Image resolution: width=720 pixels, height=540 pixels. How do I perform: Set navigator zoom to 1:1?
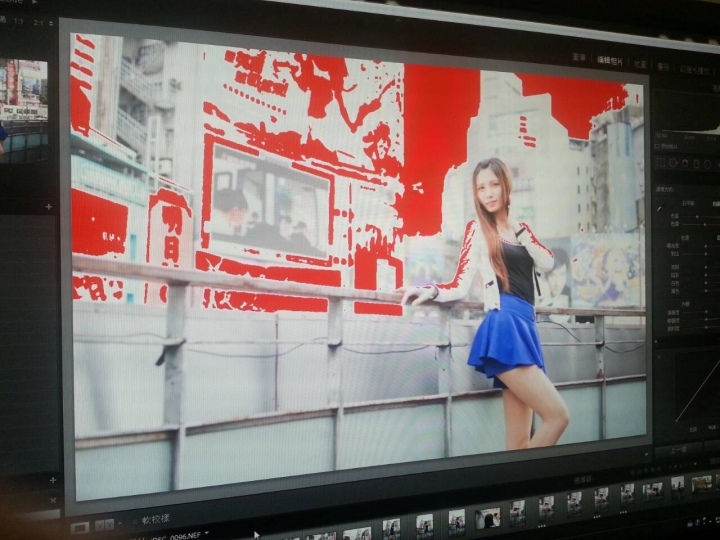point(18,22)
